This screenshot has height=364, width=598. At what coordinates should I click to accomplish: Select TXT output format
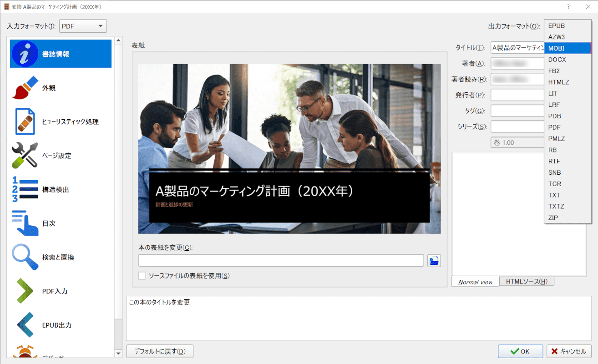(568, 195)
